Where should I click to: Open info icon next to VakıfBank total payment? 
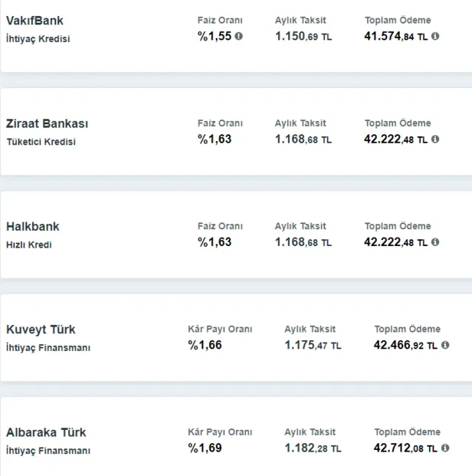coord(435,36)
